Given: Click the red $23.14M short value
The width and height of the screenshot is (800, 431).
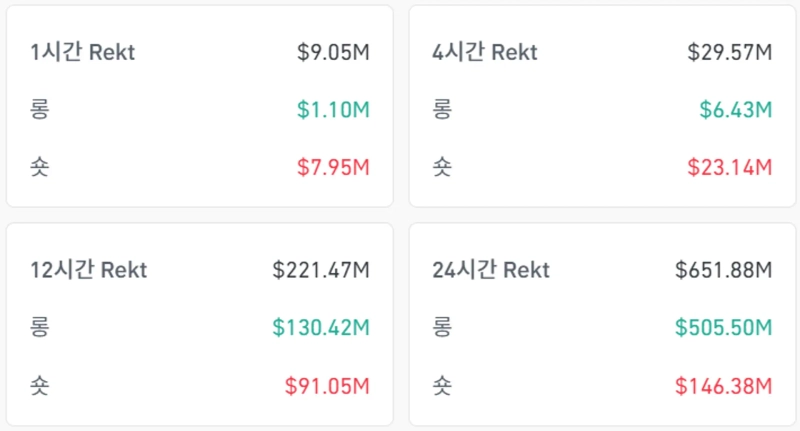Looking at the screenshot, I should 730,166.
